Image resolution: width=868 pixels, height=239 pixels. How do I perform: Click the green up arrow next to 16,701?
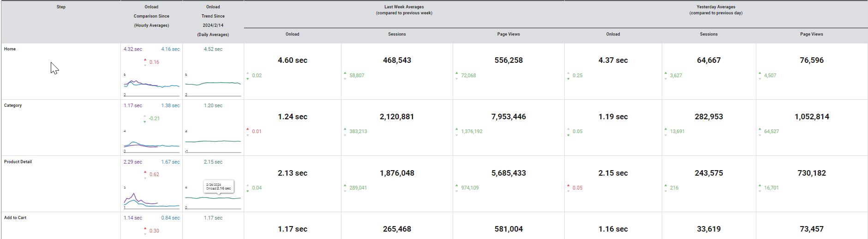point(760,186)
